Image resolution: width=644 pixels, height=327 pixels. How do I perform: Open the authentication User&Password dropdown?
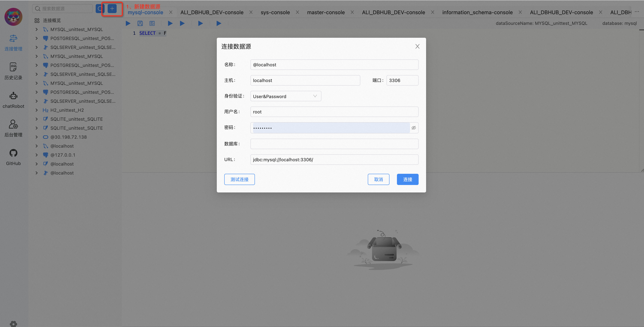pos(286,96)
